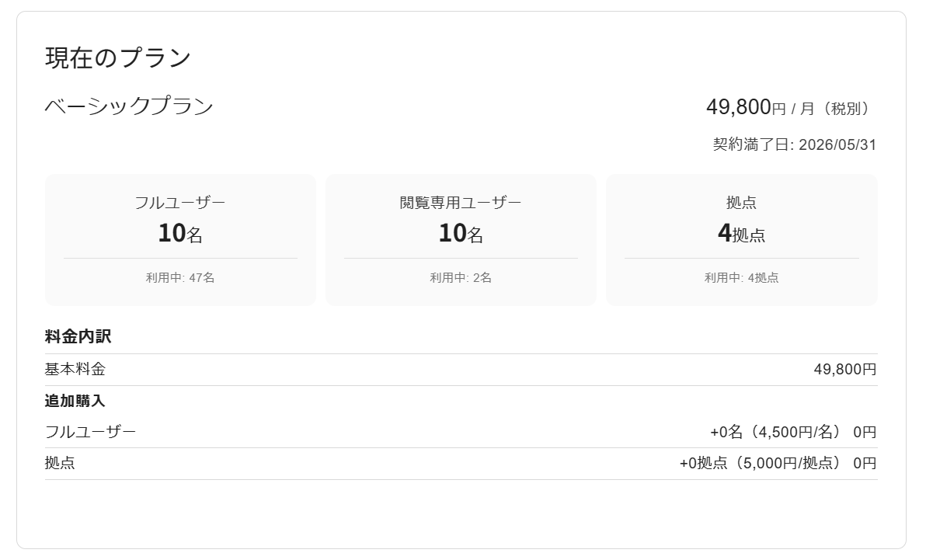Click the 閲覧専用ユーザー 10名 count
The image size is (926, 560).
click(x=461, y=233)
